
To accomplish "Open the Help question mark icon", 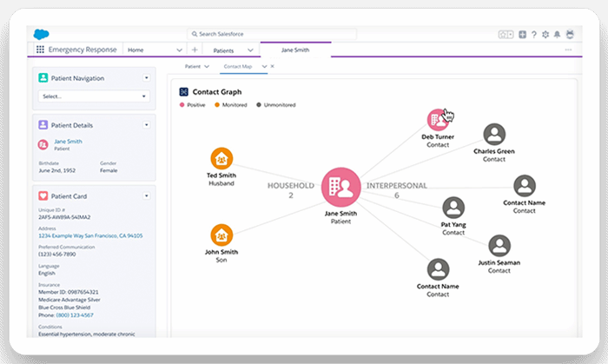I will 533,34.
